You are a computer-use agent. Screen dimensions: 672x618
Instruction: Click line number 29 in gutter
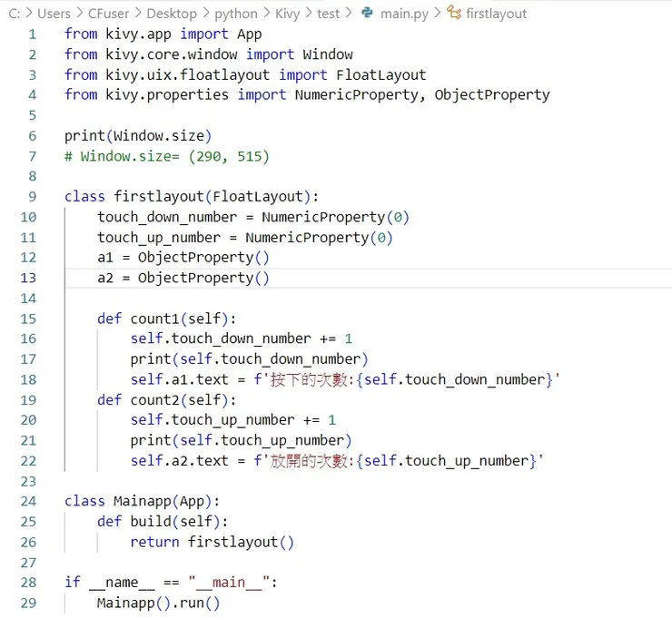coord(28,603)
